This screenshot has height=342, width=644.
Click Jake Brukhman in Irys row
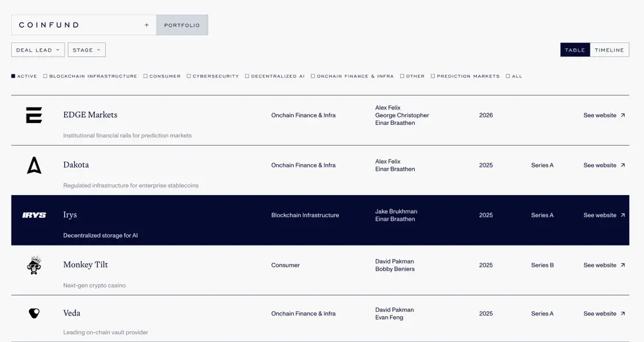(x=396, y=211)
